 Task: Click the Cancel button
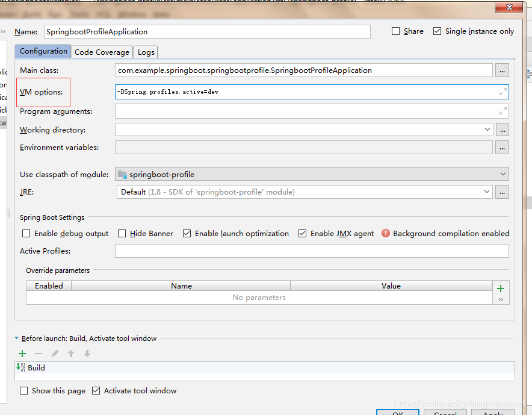(445, 412)
